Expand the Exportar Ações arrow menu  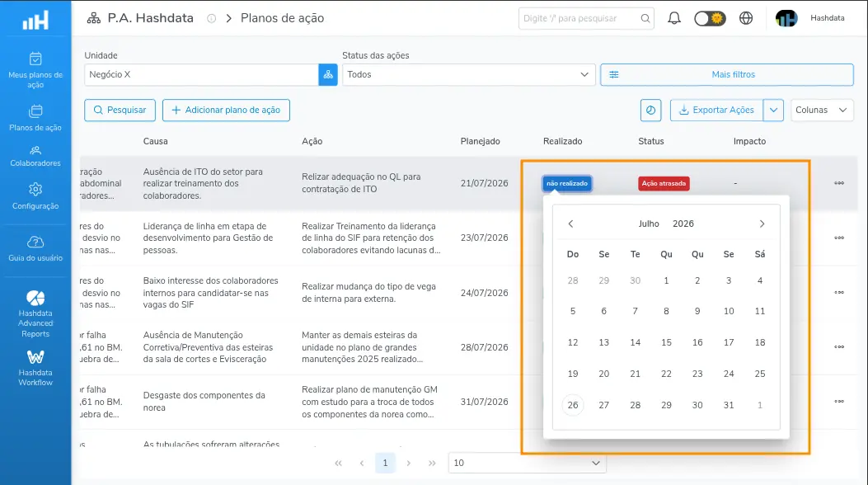pyautogui.click(x=773, y=111)
